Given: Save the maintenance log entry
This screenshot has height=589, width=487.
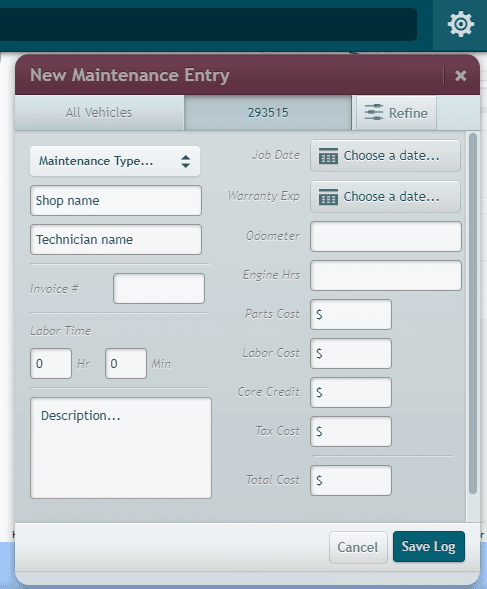Looking at the screenshot, I should (429, 547).
